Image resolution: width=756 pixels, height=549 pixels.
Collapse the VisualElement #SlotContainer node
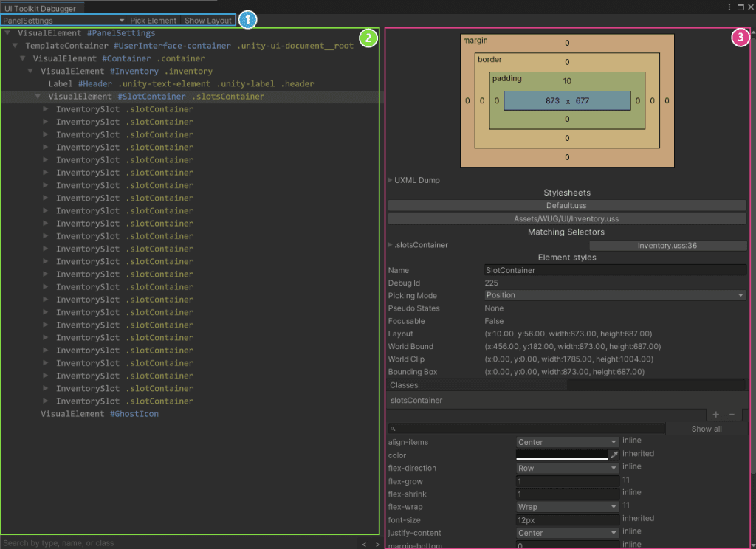[38, 97]
